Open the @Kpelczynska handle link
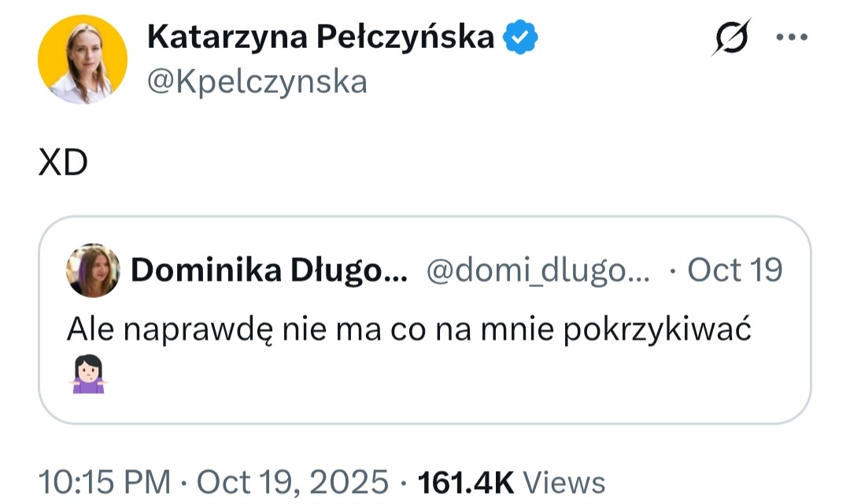 pyautogui.click(x=257, y=81)
